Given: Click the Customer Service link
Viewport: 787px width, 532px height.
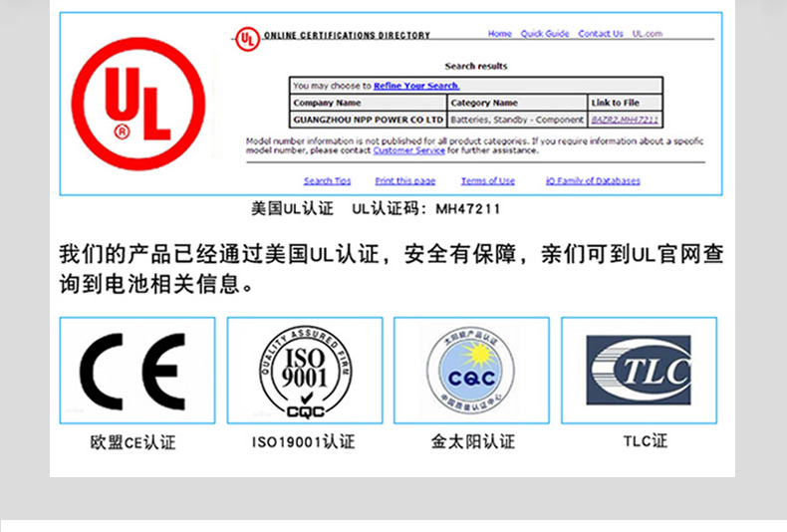Looking at the screenshot, I should click(408, 150).
